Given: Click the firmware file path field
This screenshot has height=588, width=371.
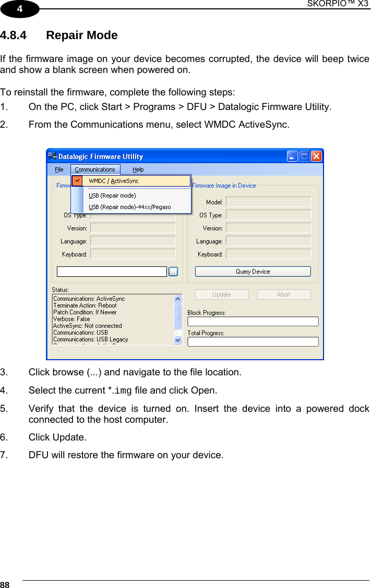Looking at the screenshot, I should (x=112, y=272).
